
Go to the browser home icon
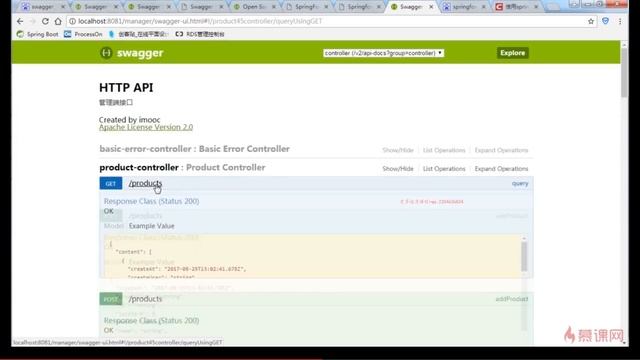58,21
